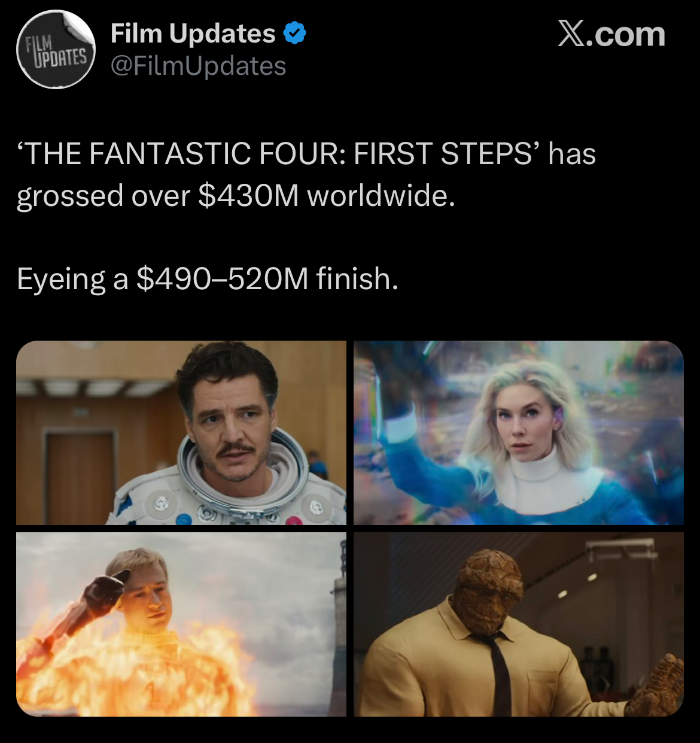Click the X logo in the watermark
Viewport: 700px width, 743px height.
(x=571, y=34)
